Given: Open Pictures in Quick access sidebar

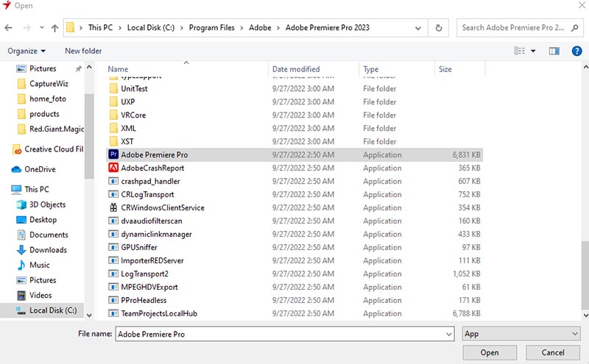Looking at the screenshot, I should coord(43,68).
